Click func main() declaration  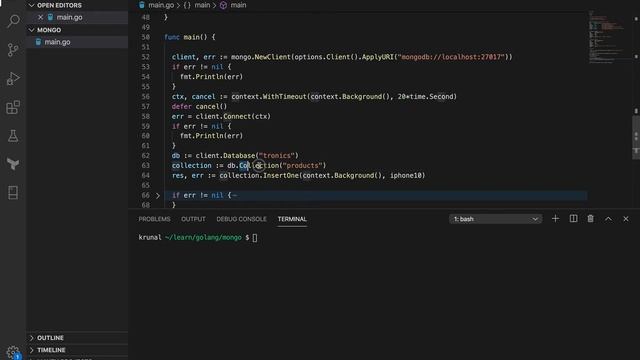[x=189, y=37]
